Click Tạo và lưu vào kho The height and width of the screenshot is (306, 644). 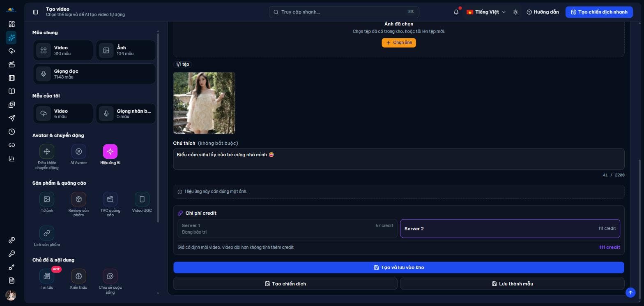pyautogui.click(x=399, y=267)
